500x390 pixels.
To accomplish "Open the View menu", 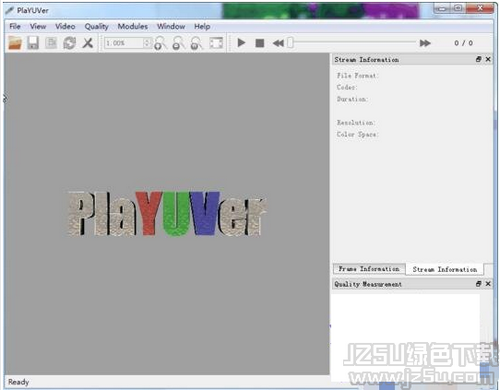I will [38, 26].
